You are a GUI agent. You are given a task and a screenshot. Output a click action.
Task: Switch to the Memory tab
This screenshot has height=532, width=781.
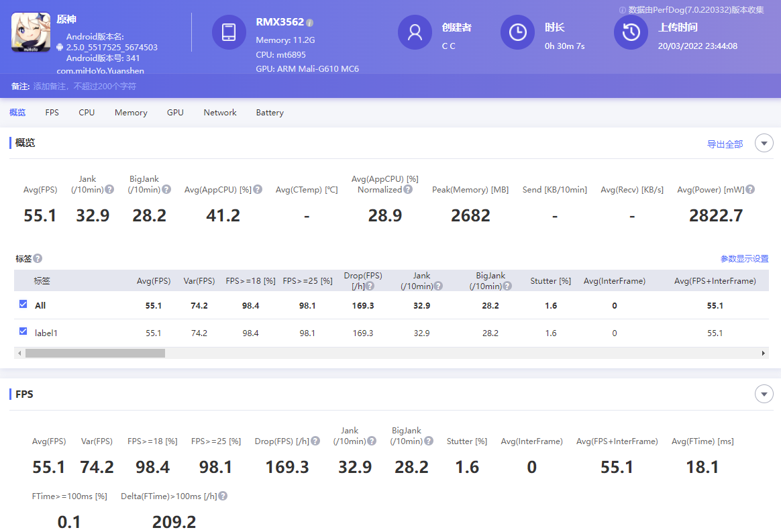click(131, 113)
